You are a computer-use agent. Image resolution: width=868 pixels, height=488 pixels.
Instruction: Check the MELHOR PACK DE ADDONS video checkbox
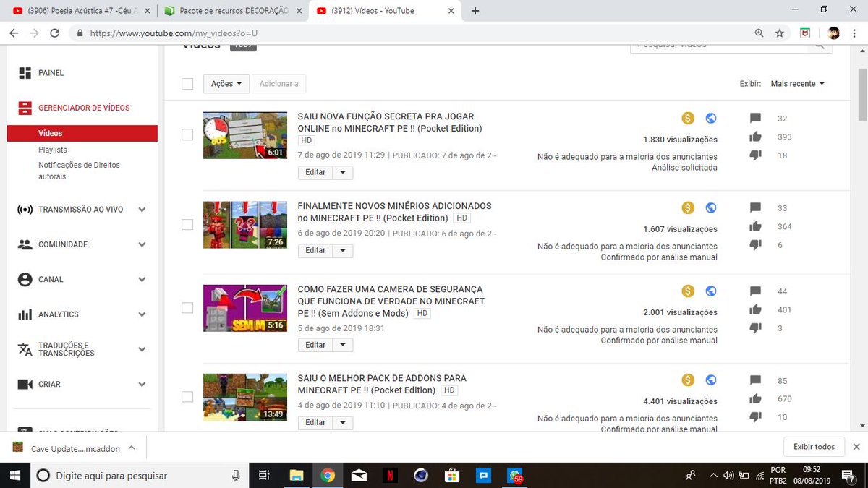pyautogui.click(x=187, y=397)
